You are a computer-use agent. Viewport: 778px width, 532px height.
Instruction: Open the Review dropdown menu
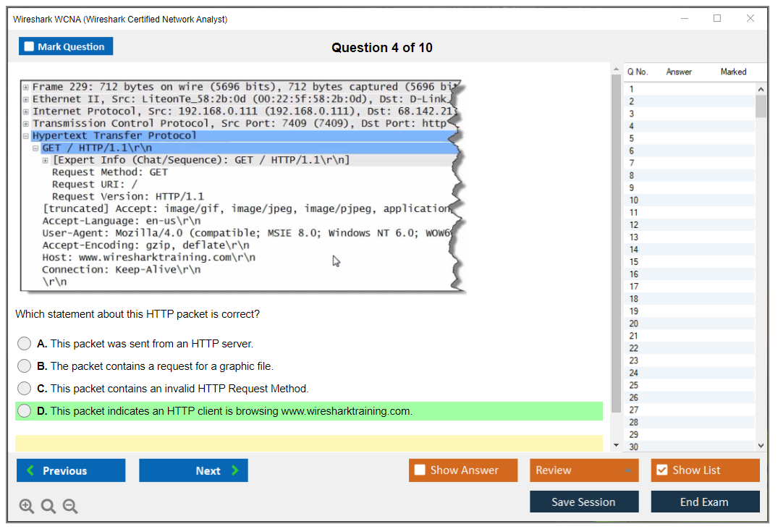[x=583, y=470]
